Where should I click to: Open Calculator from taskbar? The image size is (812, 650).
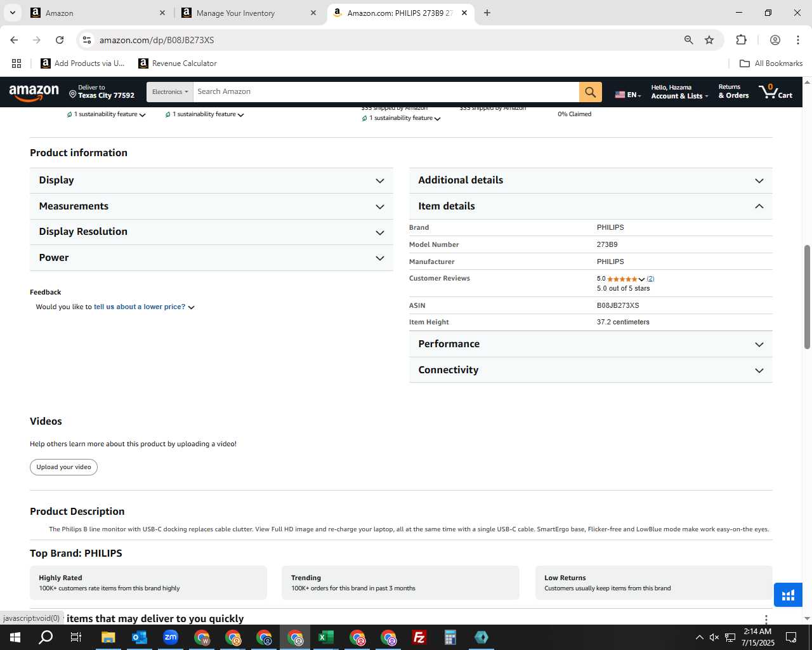[450, 637]
